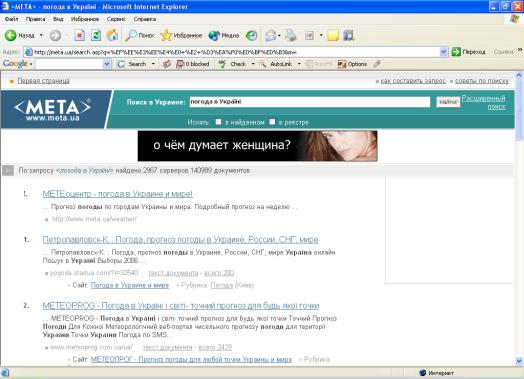The width and height of the screenshot is (524, 379).
Task: Open the Google search box dropdown
Action: tap(107, 64)
